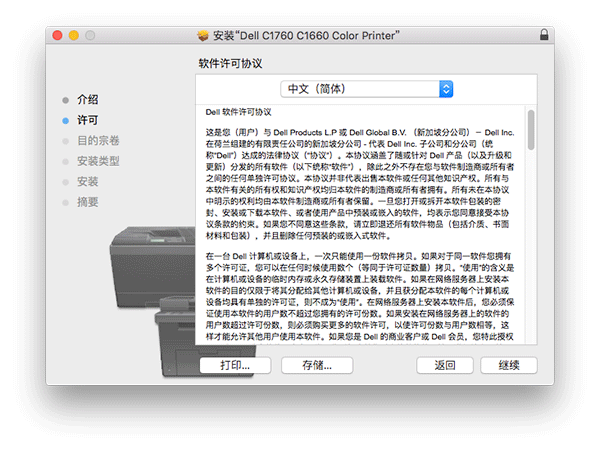The height and width of the screenshot is (451, 600).
Task: Click the 摘要 step in sidebar
Action: pos(88,202)
